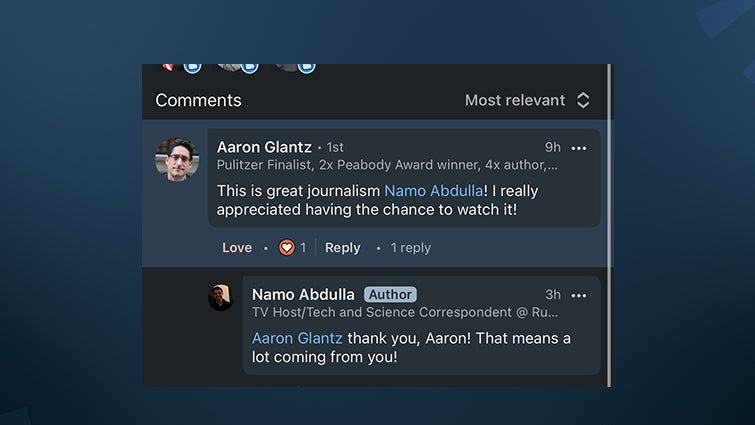The image size is (755, 425).
Task: Click the "Comments" section heading
Action: pos(198,100)
